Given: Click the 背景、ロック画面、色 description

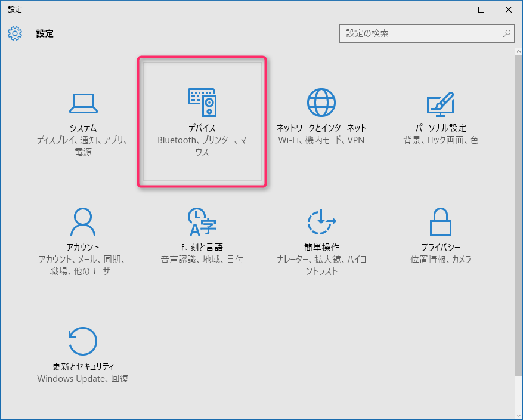Looking at the screenshot, I should [440, 141].
